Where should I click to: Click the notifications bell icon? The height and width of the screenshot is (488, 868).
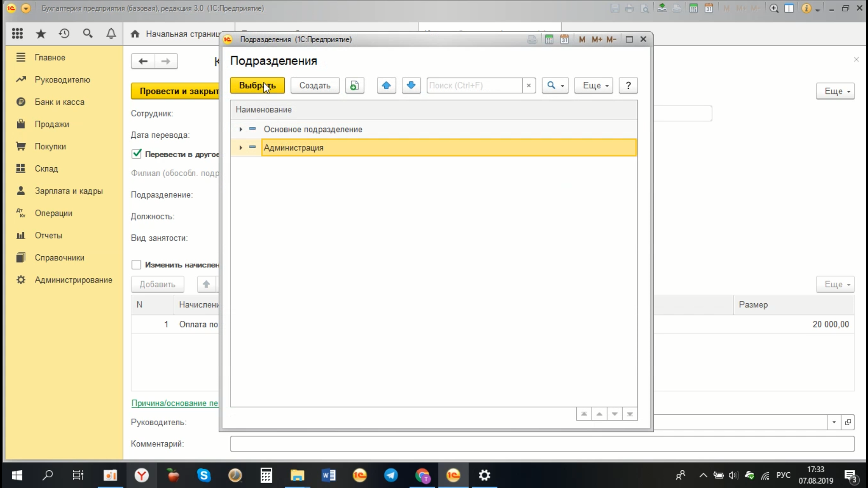(111, 34)
